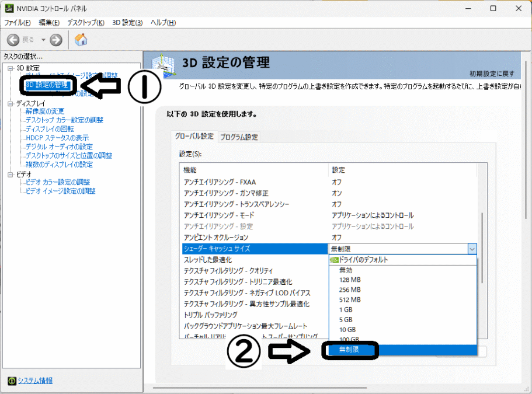This screenshot has width=532, height=394.
Task: Open the ファイル(F) menu
Action: tap(17, 23)
